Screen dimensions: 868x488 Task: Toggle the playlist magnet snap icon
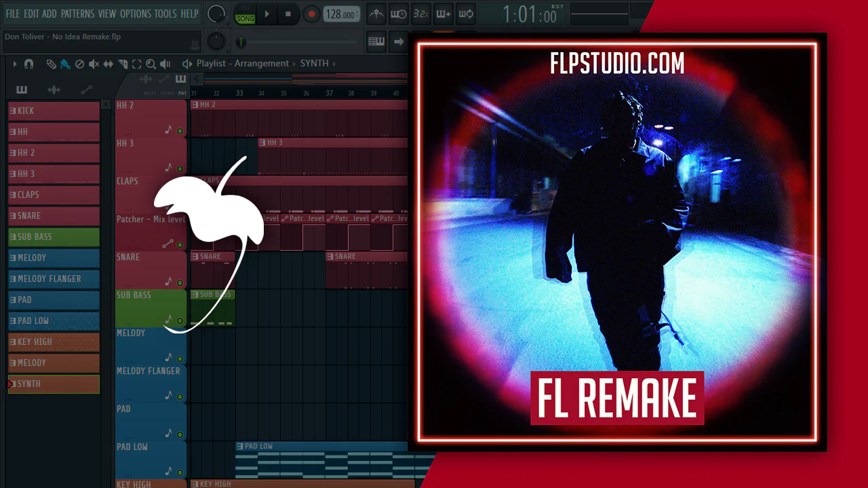pyautogui.click(x=28, y=64)
